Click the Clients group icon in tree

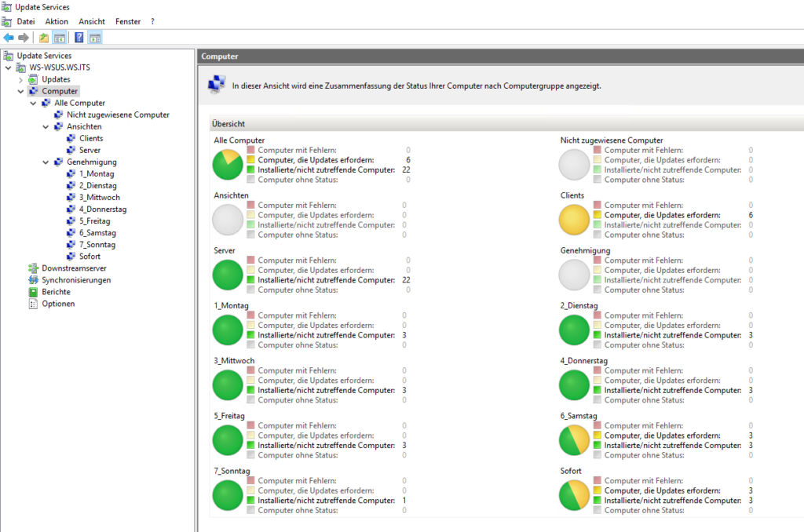coord(71,138)
